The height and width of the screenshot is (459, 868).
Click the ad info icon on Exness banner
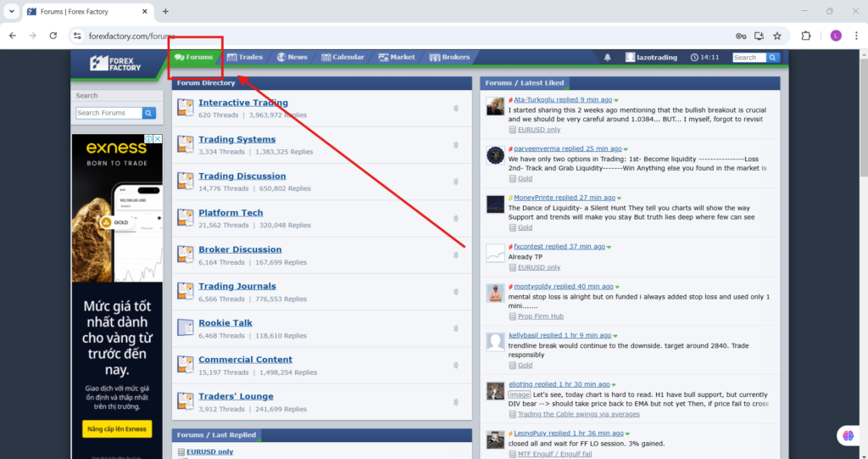pyautogui.click(x=149, y=138)
